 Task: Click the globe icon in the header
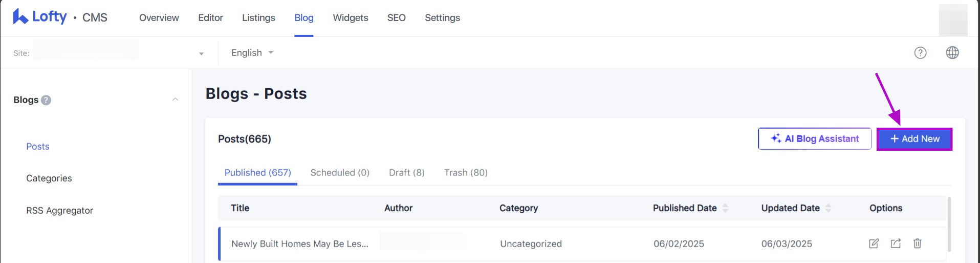click(952, 53)
